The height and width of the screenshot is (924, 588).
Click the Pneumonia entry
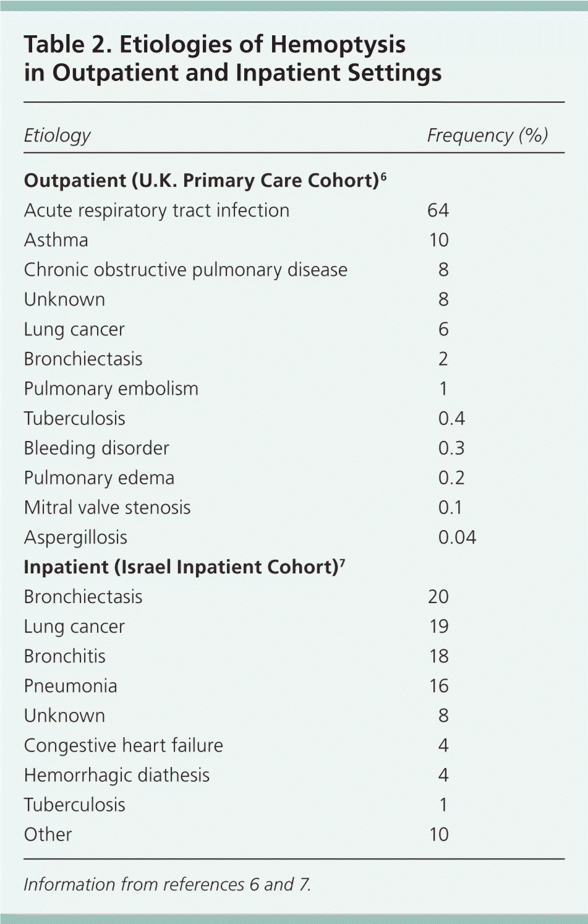(x=70, y=686)
